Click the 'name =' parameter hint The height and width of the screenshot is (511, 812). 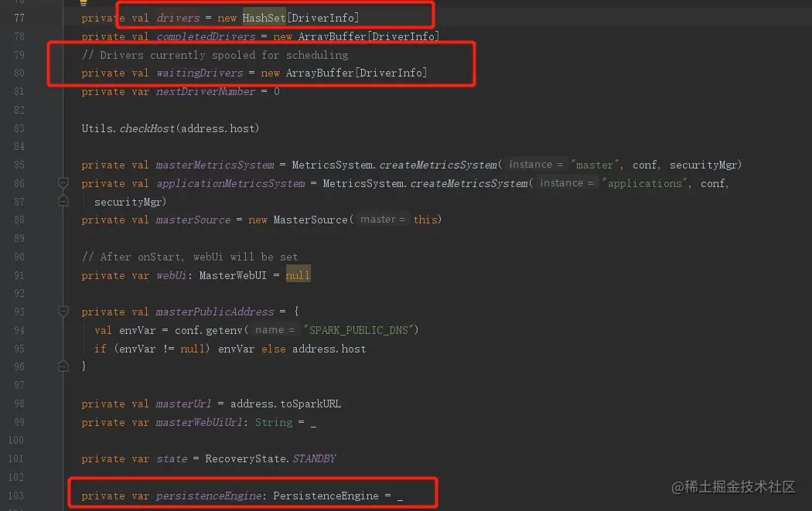pos(275,330)
